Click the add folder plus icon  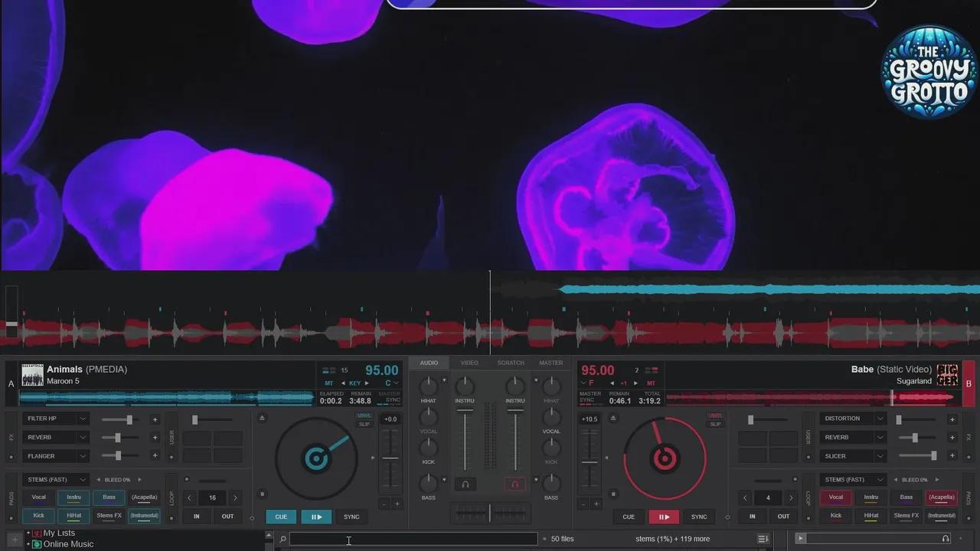click(14, 540)
